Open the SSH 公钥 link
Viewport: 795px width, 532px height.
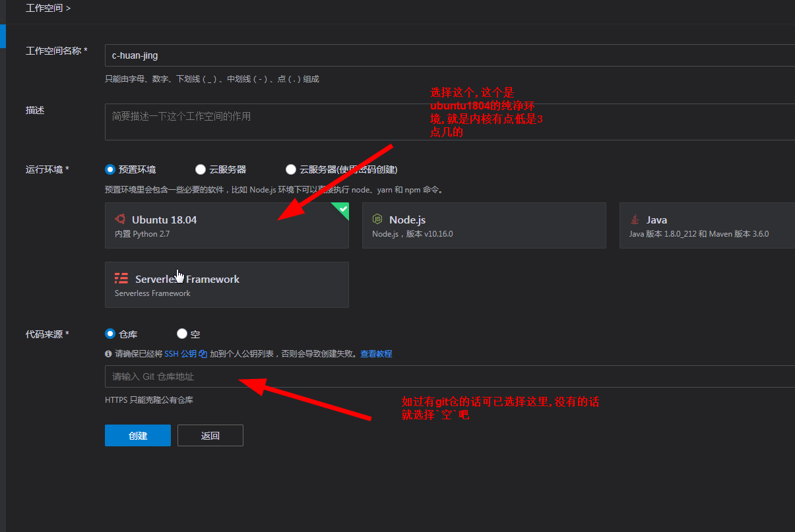pos(180,354)
